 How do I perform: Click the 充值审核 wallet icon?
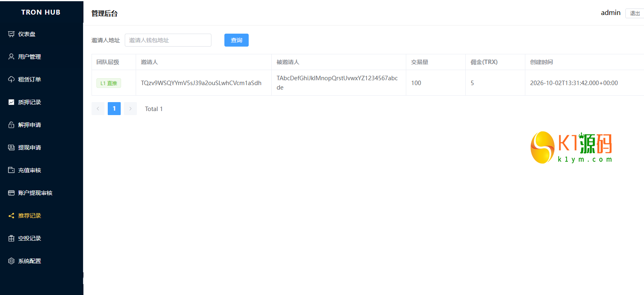point(11,170)
